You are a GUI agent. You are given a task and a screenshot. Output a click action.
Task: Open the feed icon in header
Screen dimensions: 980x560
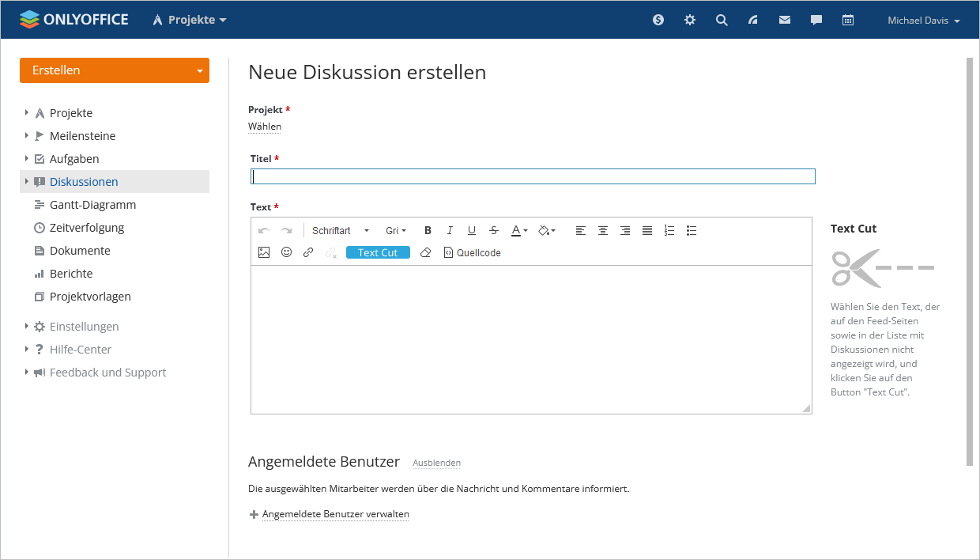(x=753, y=20)
